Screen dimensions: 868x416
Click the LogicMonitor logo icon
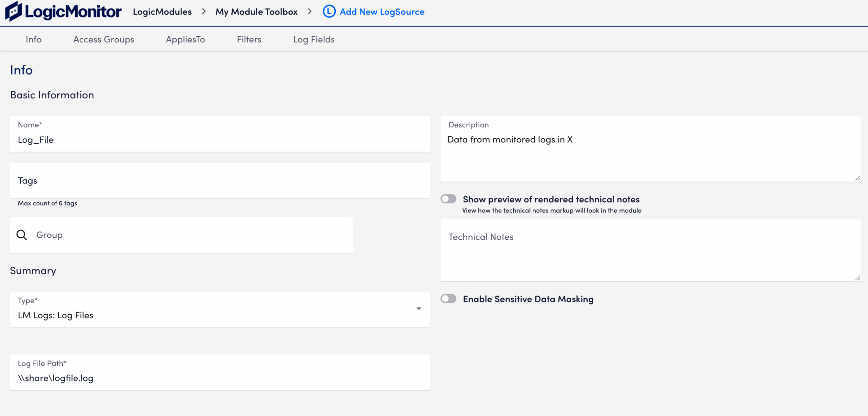click(x=14, y=12)
